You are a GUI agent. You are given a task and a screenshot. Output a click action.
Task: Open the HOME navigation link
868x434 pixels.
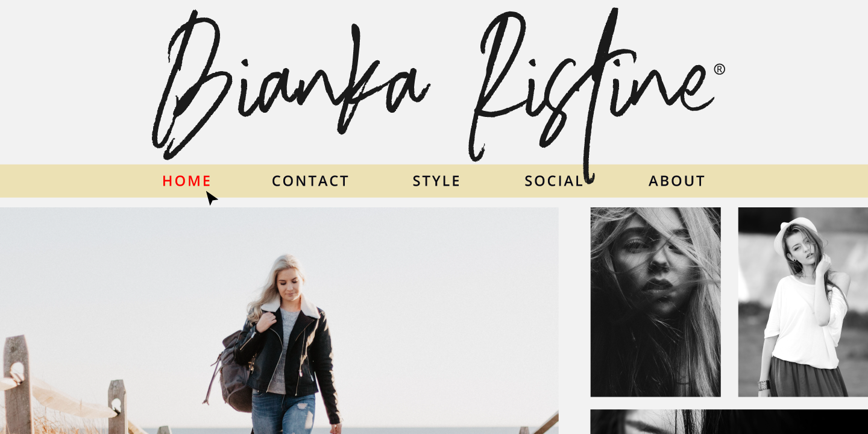point(187,181)
